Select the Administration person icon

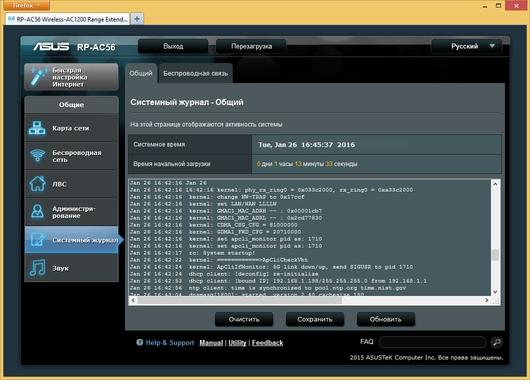click(37, 212)
